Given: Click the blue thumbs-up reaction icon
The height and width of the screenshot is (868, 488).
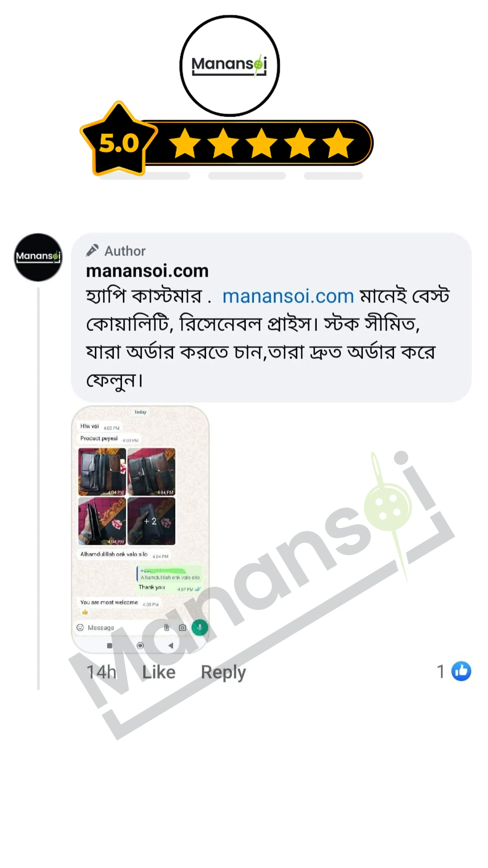Looking at the screenshot, I should point(461,671).
